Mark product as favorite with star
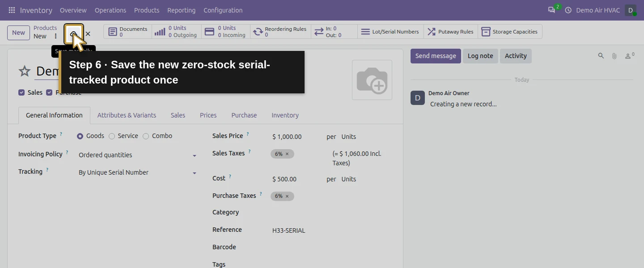This screenshot has height=268, width=644. pyautogui.click(x=25, y=71)
